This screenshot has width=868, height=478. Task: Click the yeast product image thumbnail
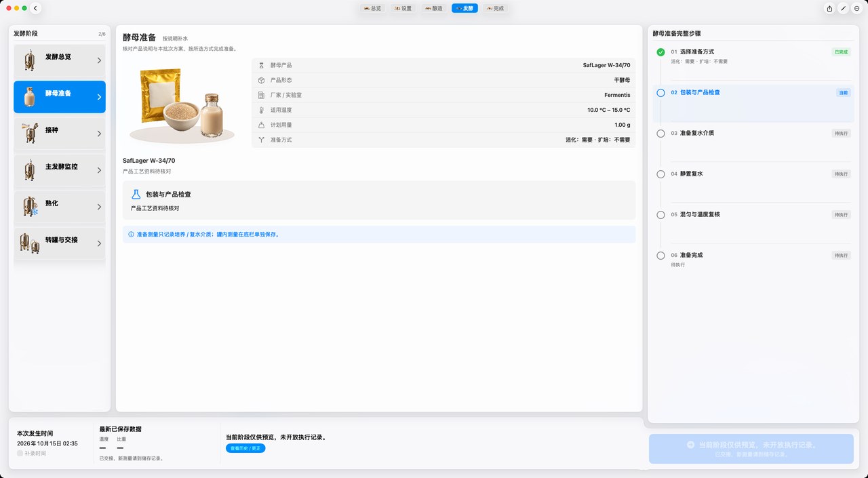pos(182,105)
